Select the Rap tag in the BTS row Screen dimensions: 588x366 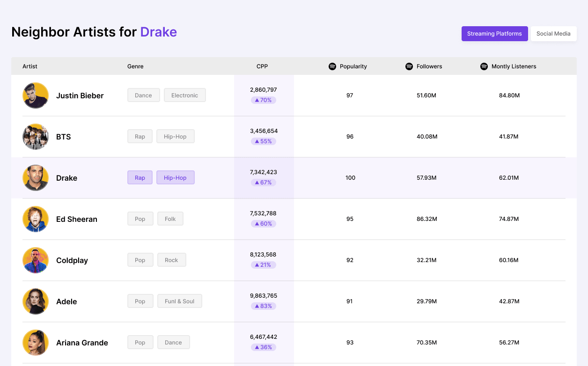140,137
